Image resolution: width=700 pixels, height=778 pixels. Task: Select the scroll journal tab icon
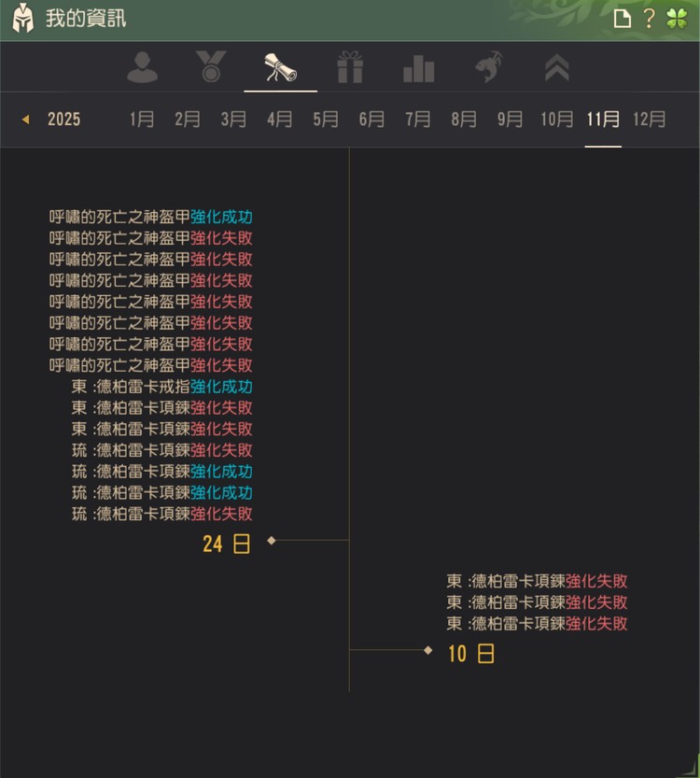pos(280,67)
